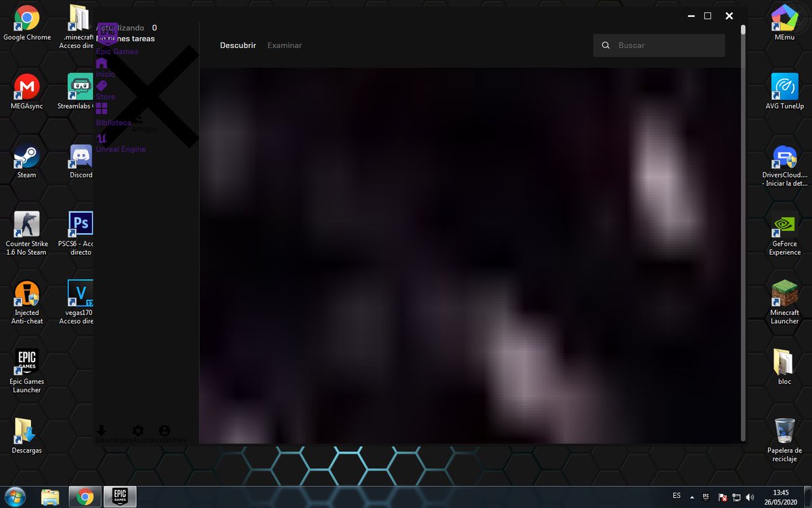Viewport: 812px width, 508px height.
Task: Select the Papelera de reciclaje icon
Action: pos(785,440)
